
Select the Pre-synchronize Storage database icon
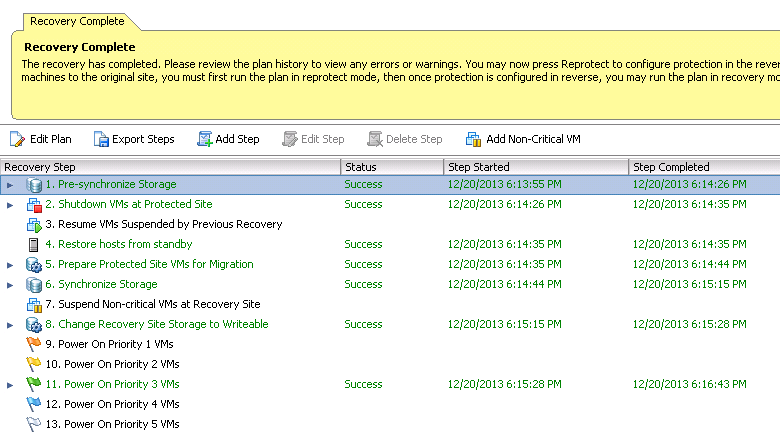coord(34,185)
